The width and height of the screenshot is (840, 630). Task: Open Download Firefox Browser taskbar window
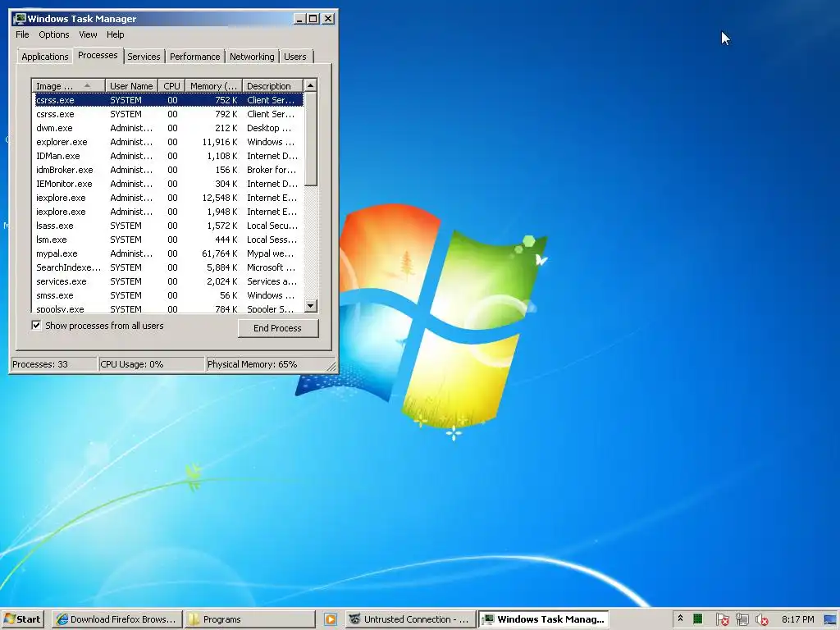click(116, 619)
